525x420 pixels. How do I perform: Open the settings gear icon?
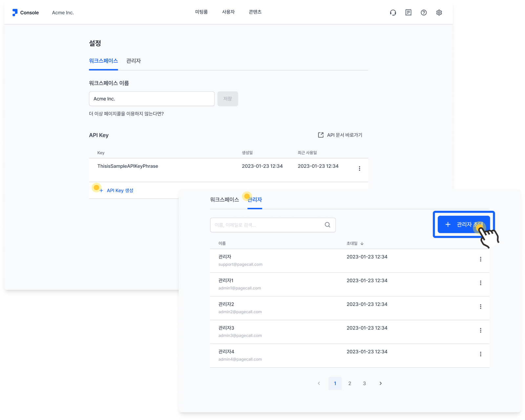tap(439, 13)
